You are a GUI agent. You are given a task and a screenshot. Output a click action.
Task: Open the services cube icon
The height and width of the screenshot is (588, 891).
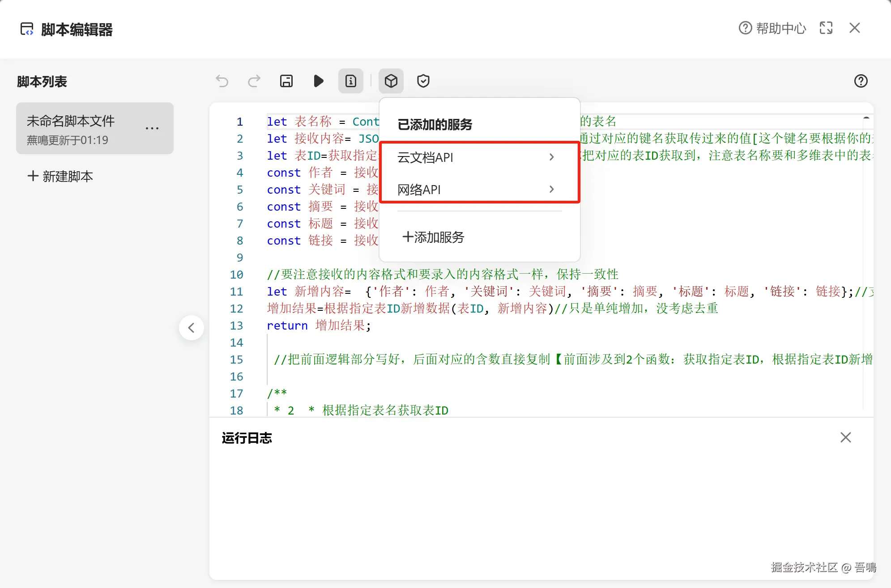point(391,81)
